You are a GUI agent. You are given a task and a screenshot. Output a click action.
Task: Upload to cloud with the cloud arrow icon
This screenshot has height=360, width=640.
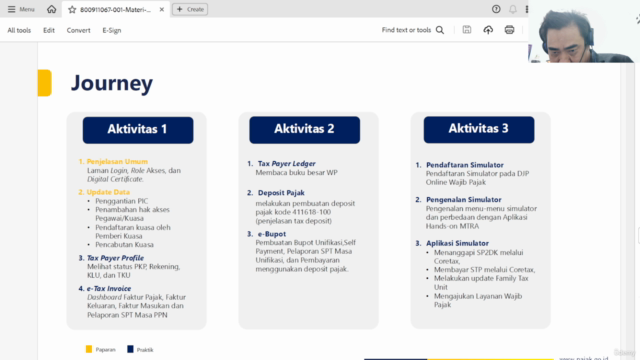[x=488, y=29]
